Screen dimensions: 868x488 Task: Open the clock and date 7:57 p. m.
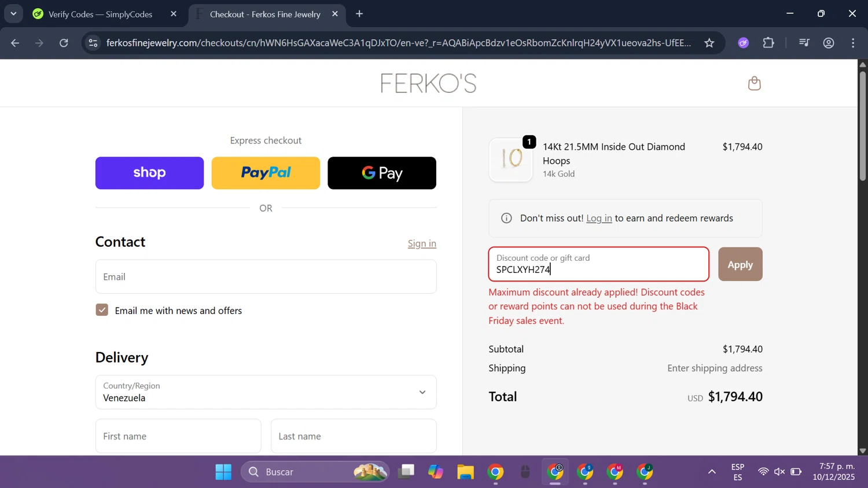[x=834, y=472]
